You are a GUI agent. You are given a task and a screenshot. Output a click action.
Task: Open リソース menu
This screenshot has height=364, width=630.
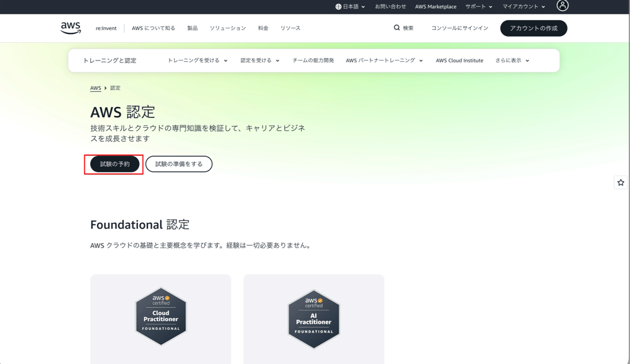[290, 28]
